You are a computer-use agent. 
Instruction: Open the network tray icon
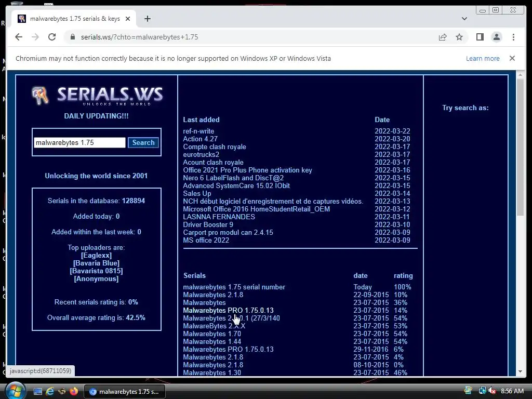[482, 391]
